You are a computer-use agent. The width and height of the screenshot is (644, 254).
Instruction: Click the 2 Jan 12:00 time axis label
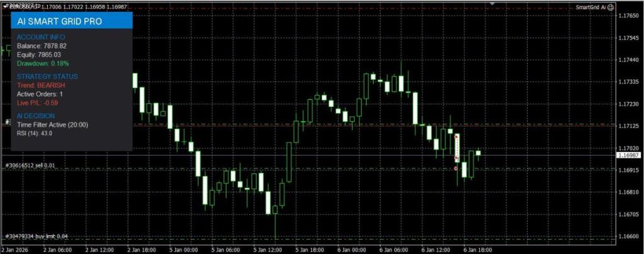pyautogui.click(x=100, y=250)
